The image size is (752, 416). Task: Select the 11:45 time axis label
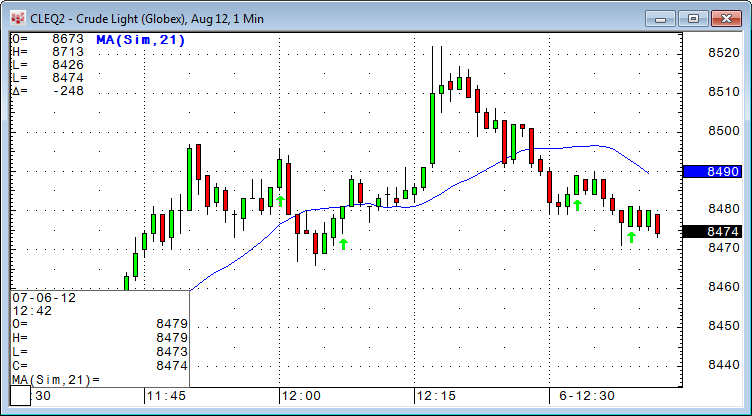167,396
